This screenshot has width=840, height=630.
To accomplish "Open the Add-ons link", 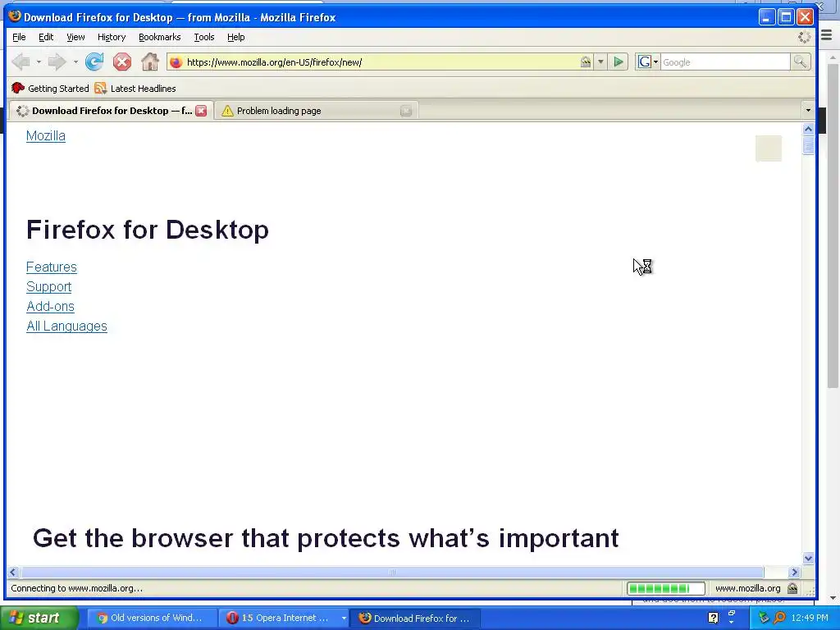I will (50, 307).
